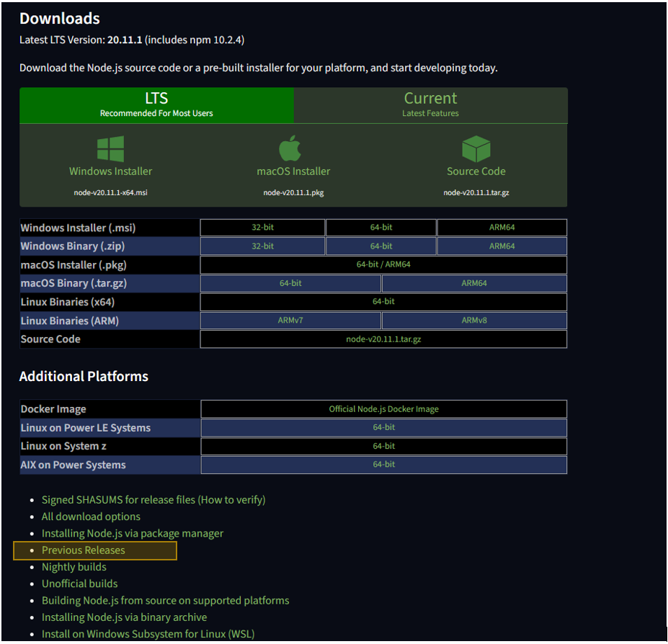668x644 pixels.
Task: Download 64-bit Linux on Power LE Systems
Action: [x=383, y=427]
